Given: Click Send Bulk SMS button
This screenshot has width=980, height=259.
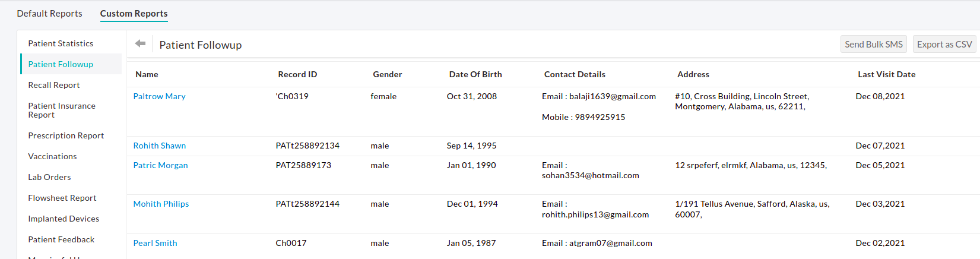Looking at the screenshot, I should (874, 45).
